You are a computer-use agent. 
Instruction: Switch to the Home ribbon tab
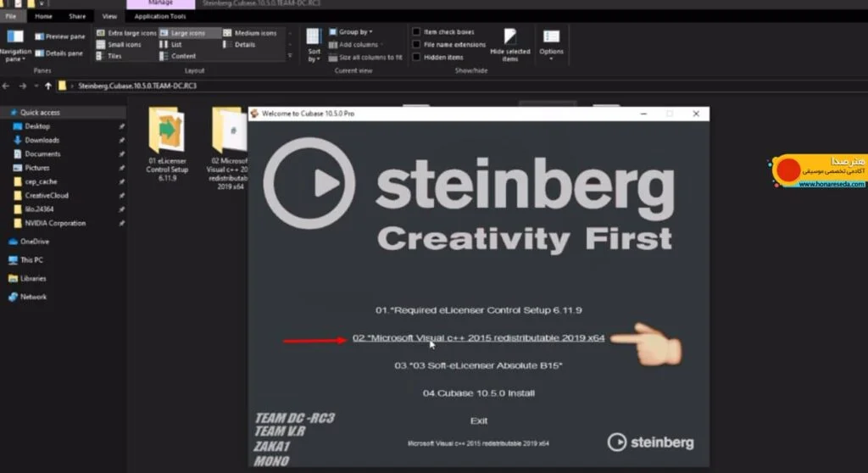pos(43,16)
